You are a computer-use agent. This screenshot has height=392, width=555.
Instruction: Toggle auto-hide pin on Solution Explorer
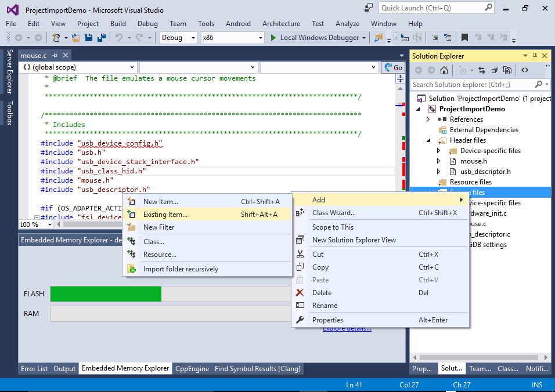(x=535, y=56)
